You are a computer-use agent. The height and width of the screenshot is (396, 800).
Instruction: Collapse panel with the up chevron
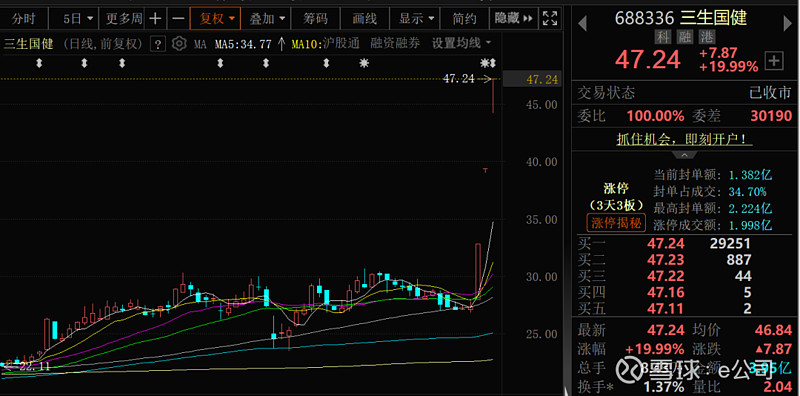point(684,155)
